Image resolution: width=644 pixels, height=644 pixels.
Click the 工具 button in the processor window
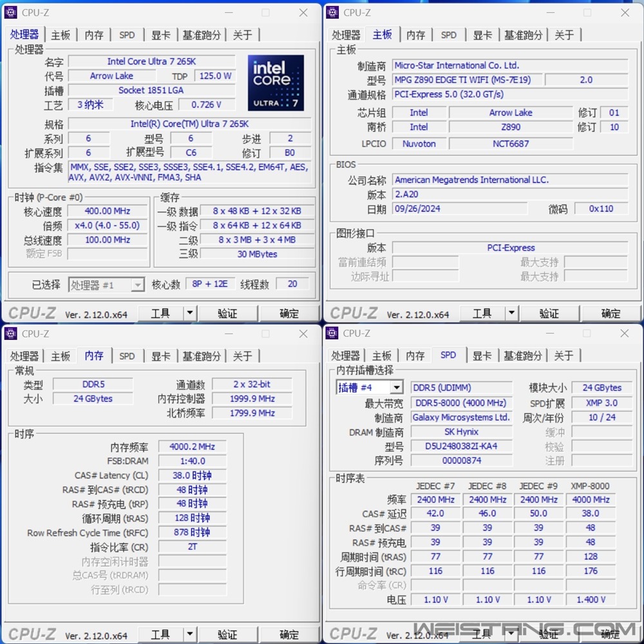(160, 314)
